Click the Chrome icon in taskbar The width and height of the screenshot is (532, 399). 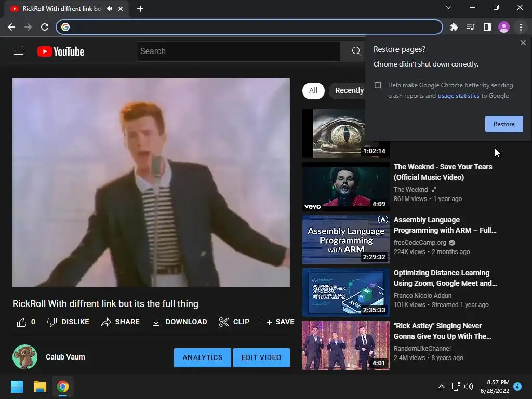(63, 387)
